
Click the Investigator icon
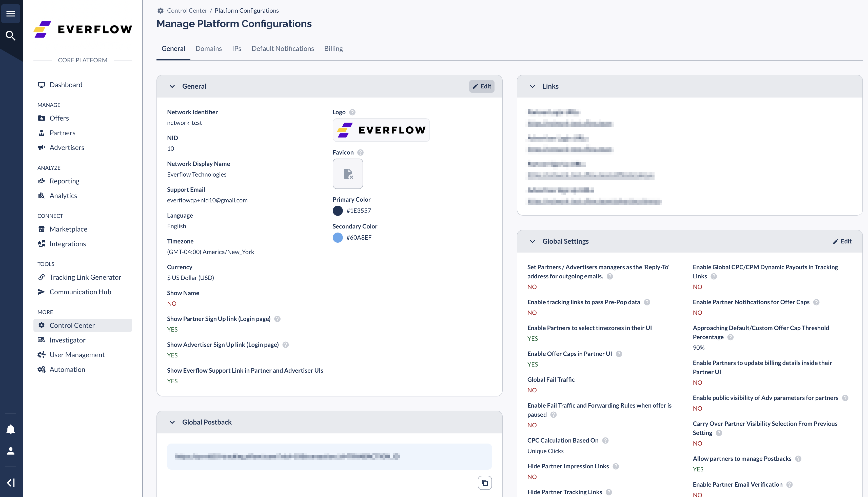[x=41, y=340]
